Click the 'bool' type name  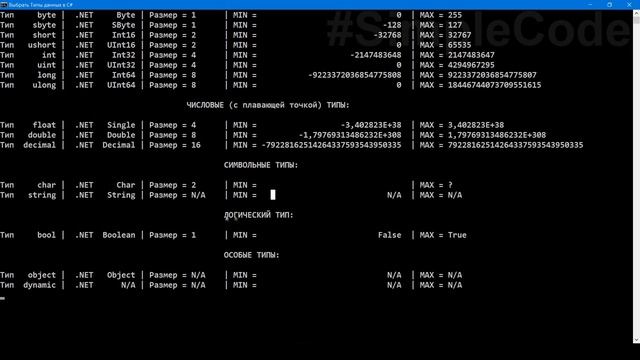pos(47,235)
